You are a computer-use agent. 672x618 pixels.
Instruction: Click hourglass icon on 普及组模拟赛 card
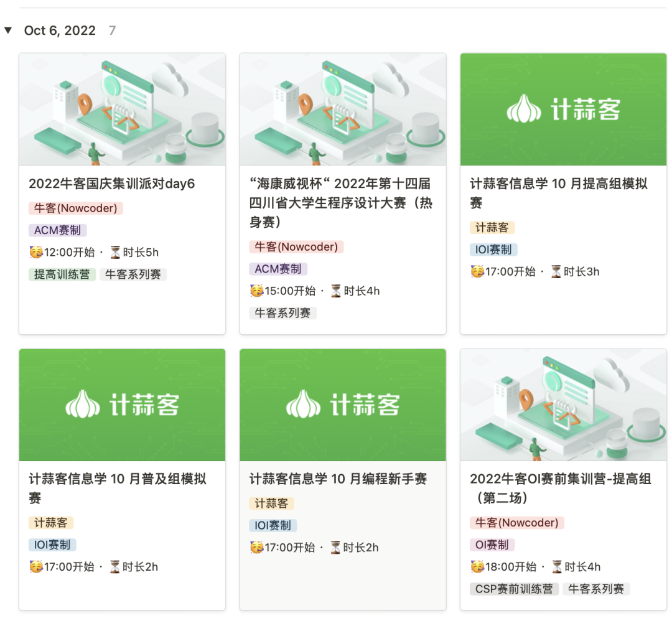(115, 566)
